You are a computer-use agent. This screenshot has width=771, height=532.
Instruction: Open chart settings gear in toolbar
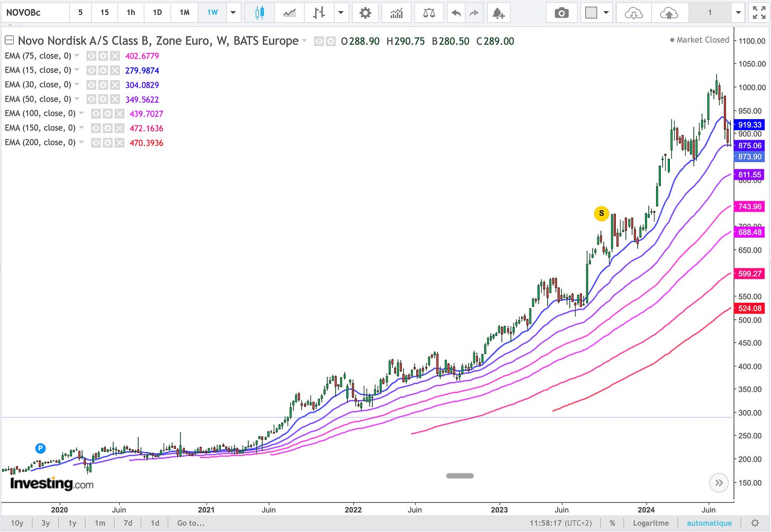point(365,13)
